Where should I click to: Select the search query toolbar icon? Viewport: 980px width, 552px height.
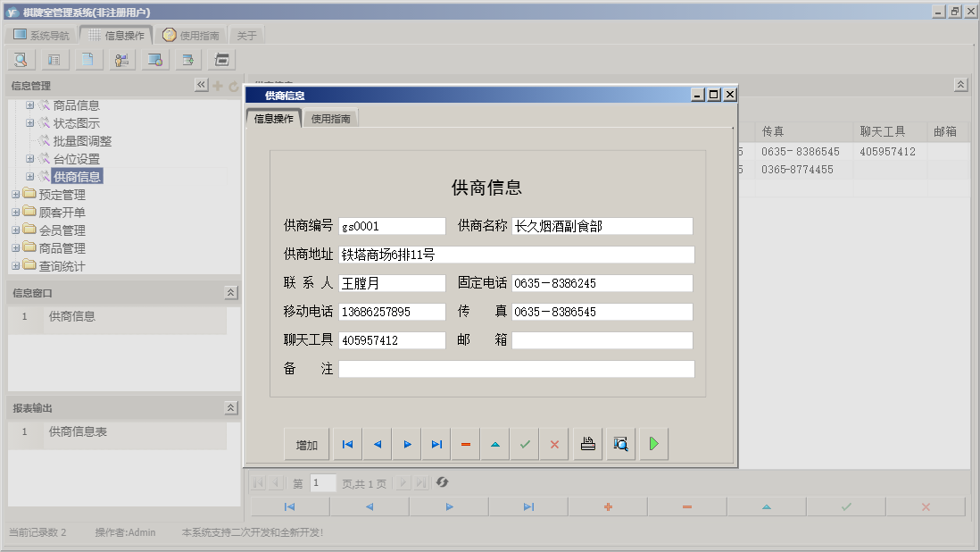(x=20, y=59)
